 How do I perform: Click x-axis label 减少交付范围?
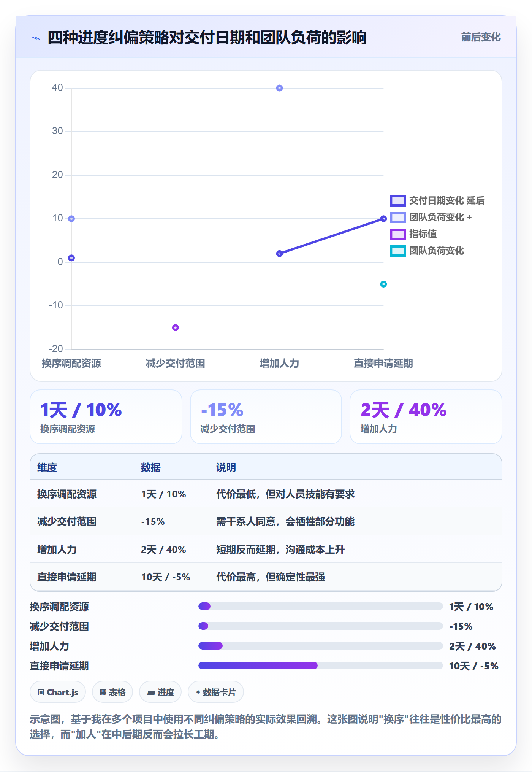pos(175,363)
